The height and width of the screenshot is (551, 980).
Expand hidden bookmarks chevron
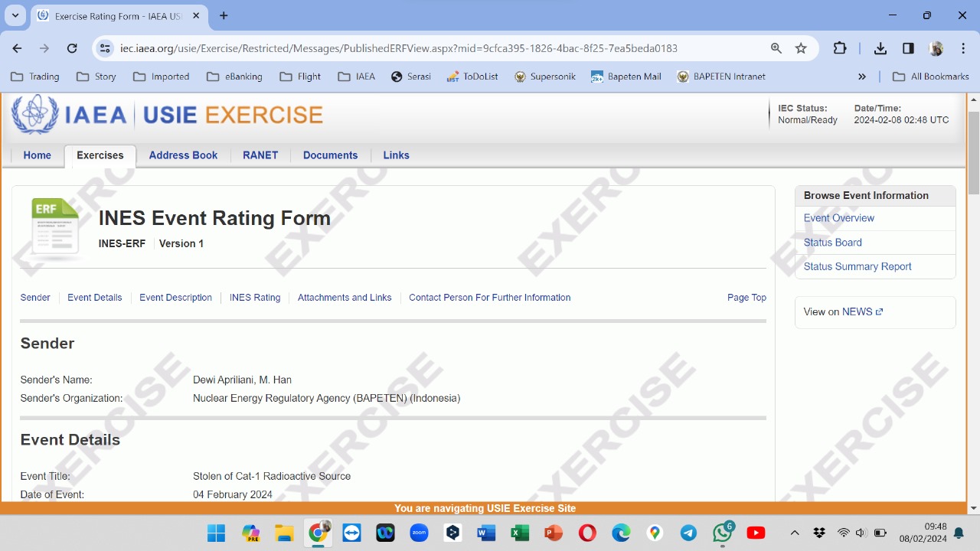862,77
